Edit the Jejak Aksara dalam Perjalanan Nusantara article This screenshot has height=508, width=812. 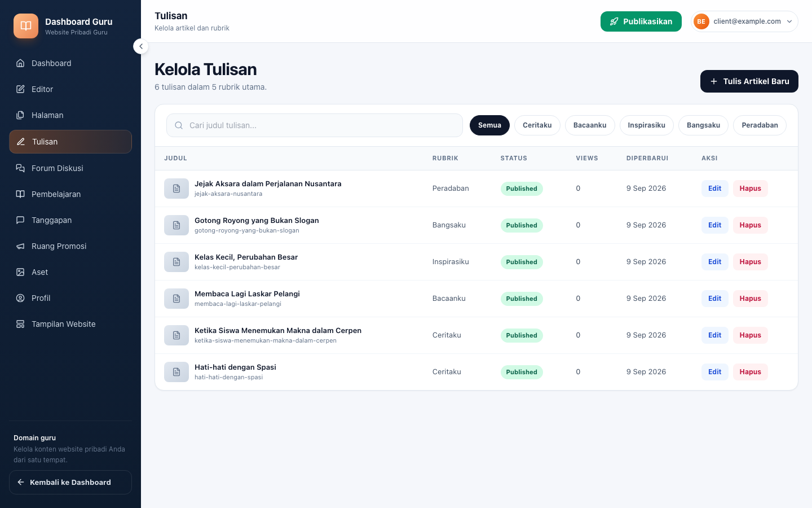point(715,189)
